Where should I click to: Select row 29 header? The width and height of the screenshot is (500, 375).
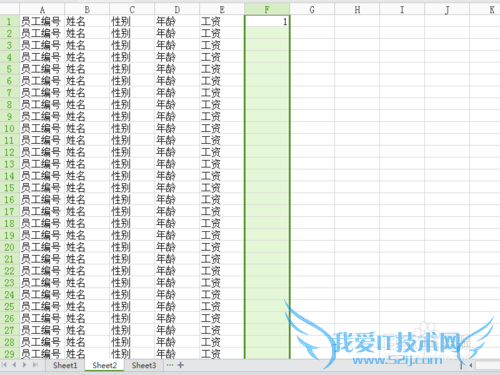point(9,354)
